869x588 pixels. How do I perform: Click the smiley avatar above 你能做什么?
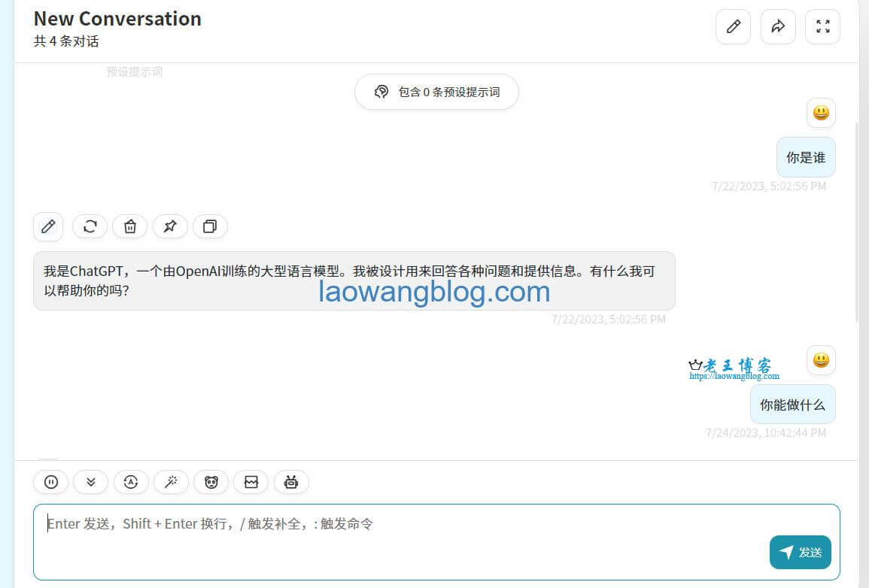pyautogui.click(x=821, y=360)
